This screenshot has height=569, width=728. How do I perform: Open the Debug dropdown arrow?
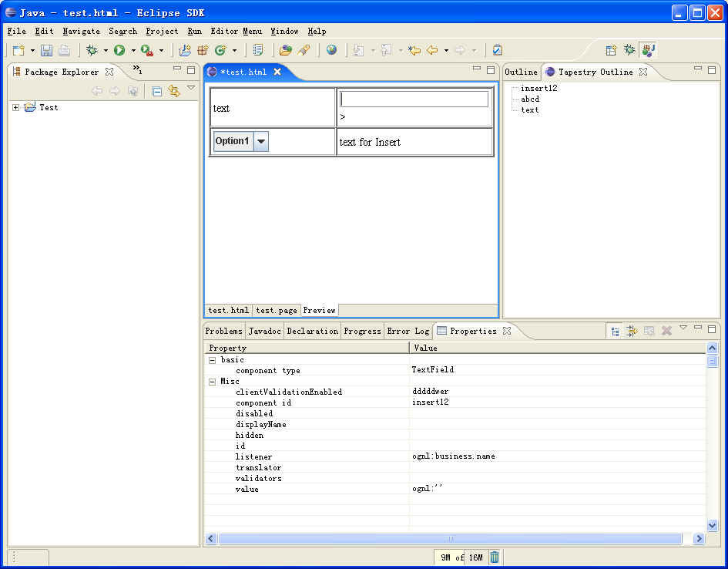pos(106,50)
